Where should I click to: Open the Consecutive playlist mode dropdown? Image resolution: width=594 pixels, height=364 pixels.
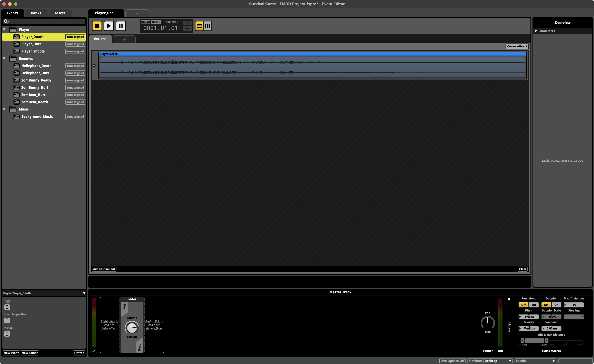517,46
